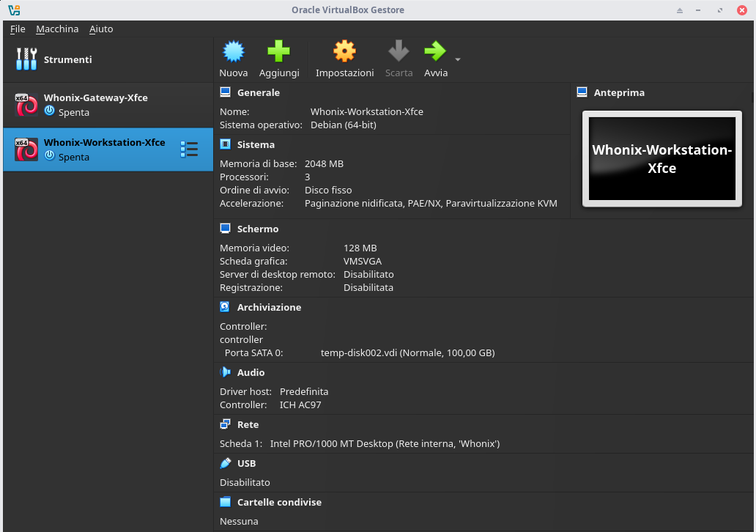The width and height of the screenshot is (756, 532).
Task: Click the USB section heading
Action: point(246,463)
